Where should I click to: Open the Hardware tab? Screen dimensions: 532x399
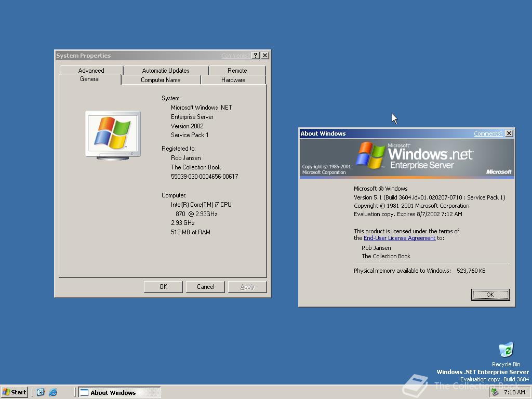233,79
